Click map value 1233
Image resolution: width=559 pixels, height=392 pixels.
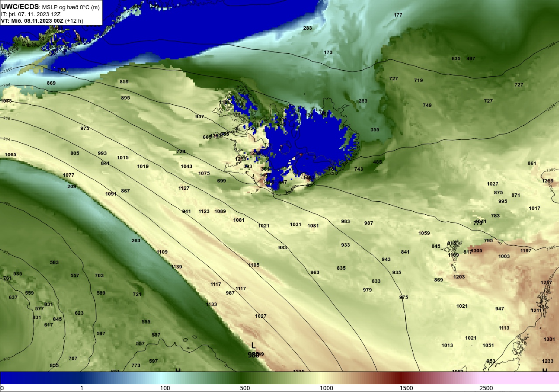(x=548, y=361)
